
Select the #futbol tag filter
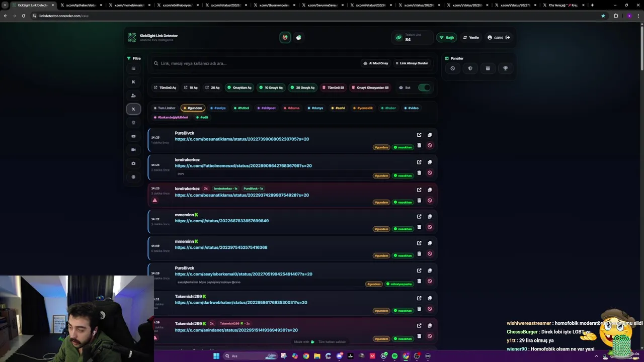[x=242, y=108]
